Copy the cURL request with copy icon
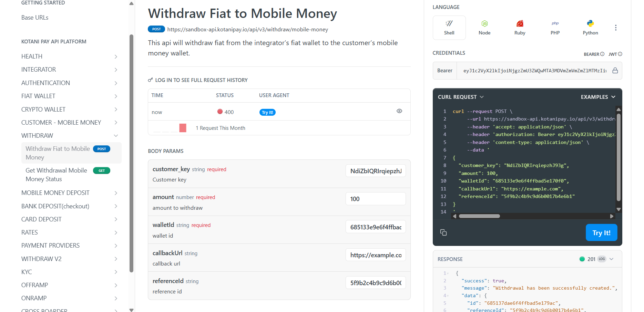644x312 pixels. (x=443, y=232)
